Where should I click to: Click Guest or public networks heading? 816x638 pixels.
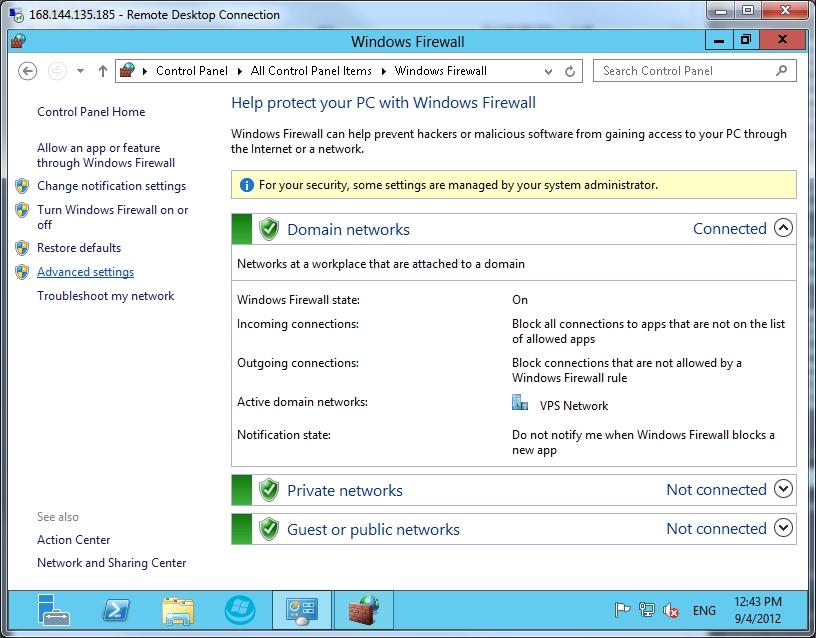click(x=373, y=530)
